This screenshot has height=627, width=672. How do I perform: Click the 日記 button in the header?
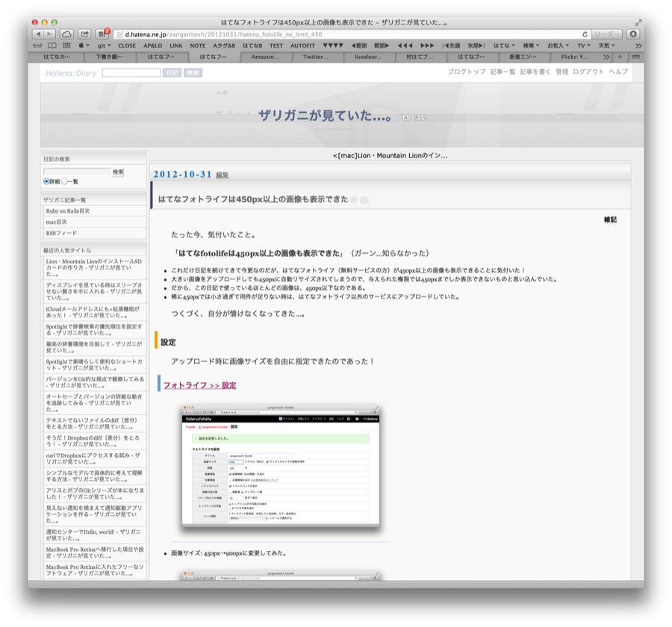pyautogui.click(x=172, y=73)
